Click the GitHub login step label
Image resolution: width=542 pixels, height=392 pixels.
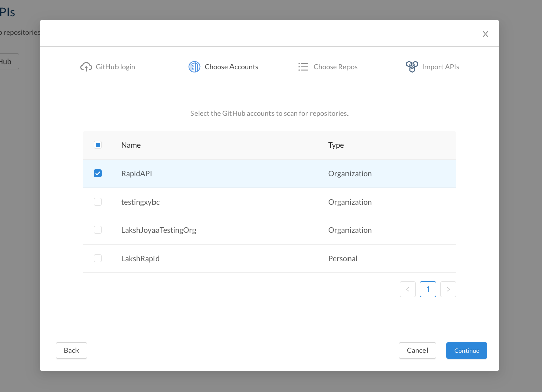click(115, 67)
